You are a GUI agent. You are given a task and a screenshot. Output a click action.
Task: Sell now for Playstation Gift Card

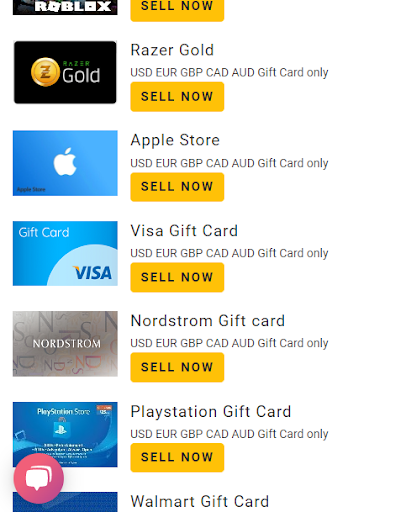pyautogui.click(x=177, y=457)
